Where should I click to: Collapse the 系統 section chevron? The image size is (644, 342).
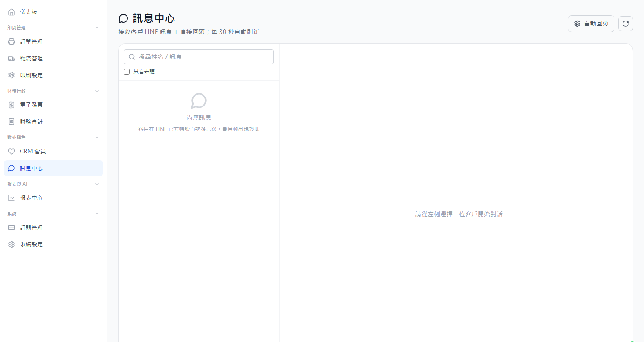click(97, 214)
